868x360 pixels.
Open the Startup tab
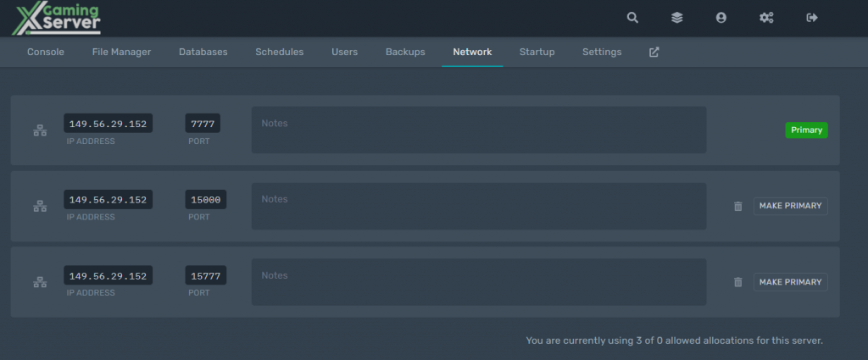click(537, 52)
